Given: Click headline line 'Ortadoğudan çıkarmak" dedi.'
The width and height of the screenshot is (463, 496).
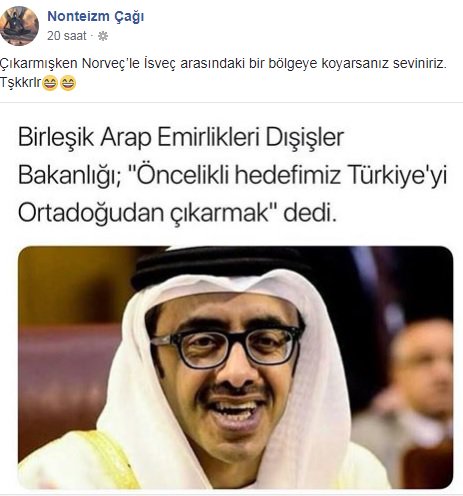Looking at the screenshot, I should tap(178, 213).
